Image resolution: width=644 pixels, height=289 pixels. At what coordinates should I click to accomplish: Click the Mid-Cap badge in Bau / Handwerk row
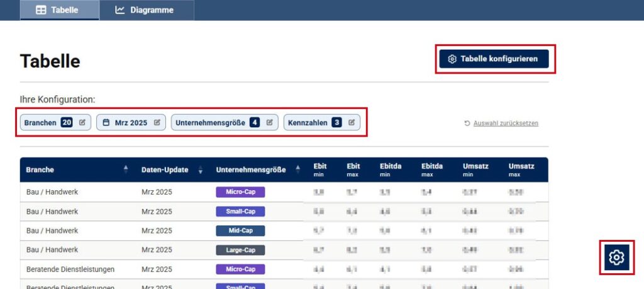point(240,230)
